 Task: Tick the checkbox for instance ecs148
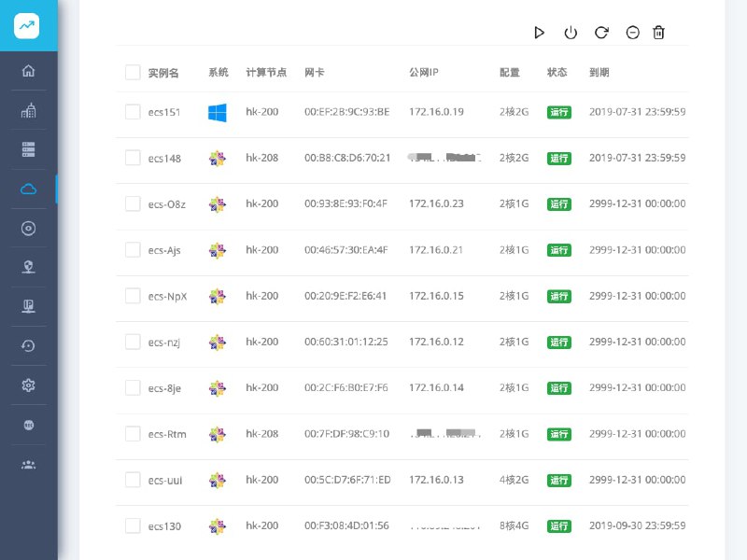(132, 158)
